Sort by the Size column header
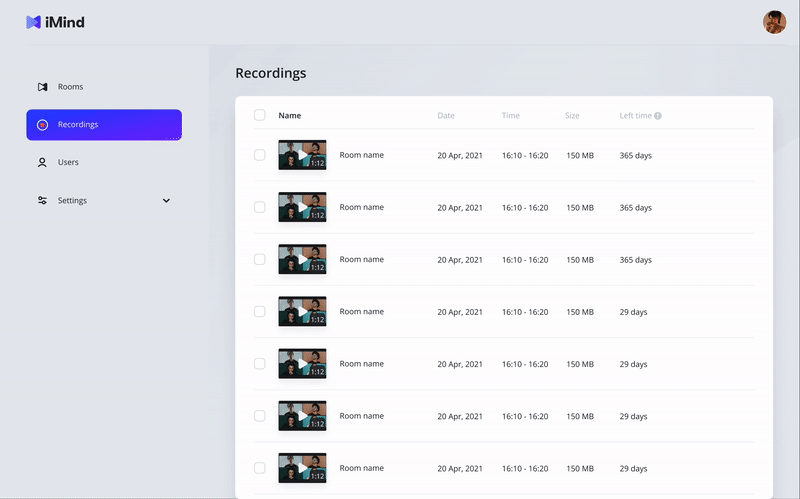 click(x=572, y=116)
